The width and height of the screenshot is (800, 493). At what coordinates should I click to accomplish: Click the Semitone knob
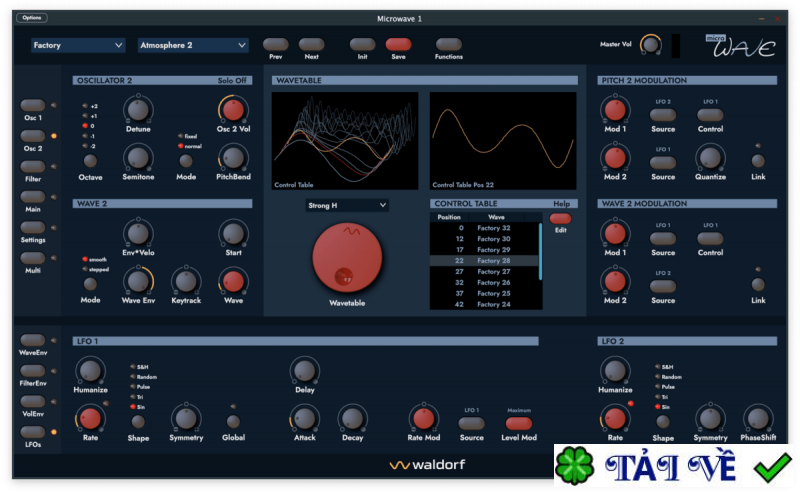138,158
